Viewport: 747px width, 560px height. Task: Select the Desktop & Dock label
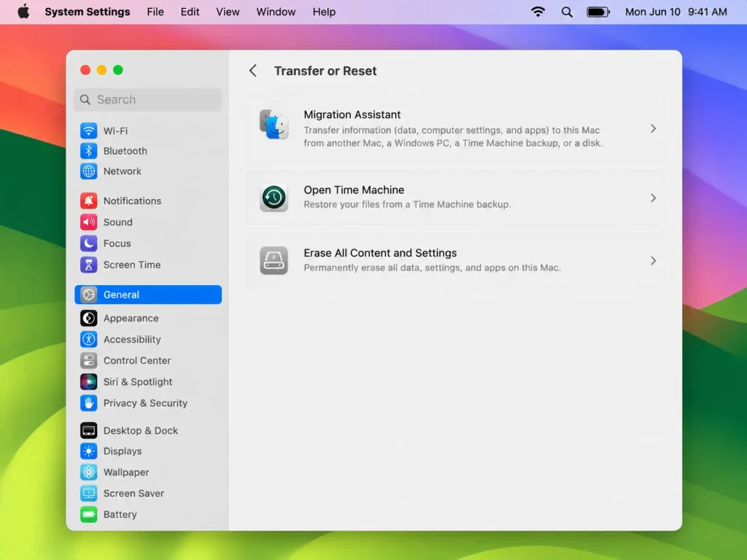point(141,430)
